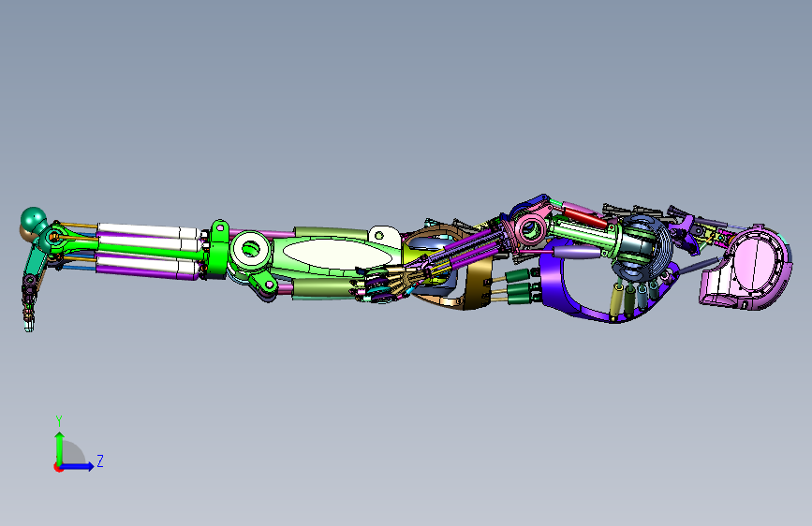The image size is (812, 526).
Task: Select the pink round housing at the right end
Action: coord(756,266)
